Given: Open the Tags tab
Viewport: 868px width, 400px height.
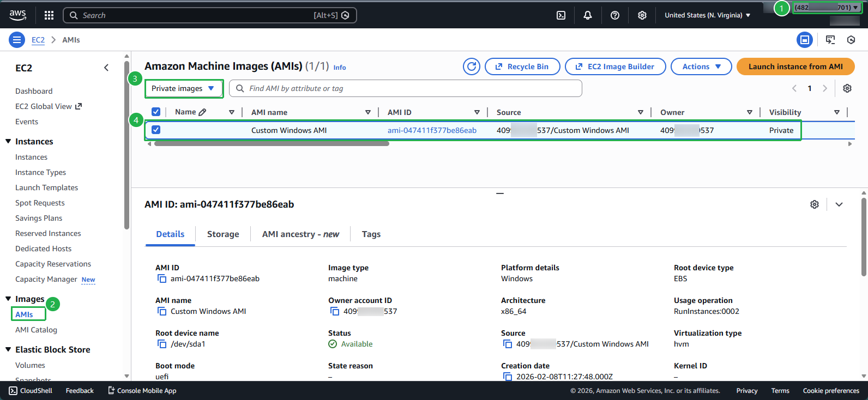Looking at the screenshot, I should pos(371,234).
